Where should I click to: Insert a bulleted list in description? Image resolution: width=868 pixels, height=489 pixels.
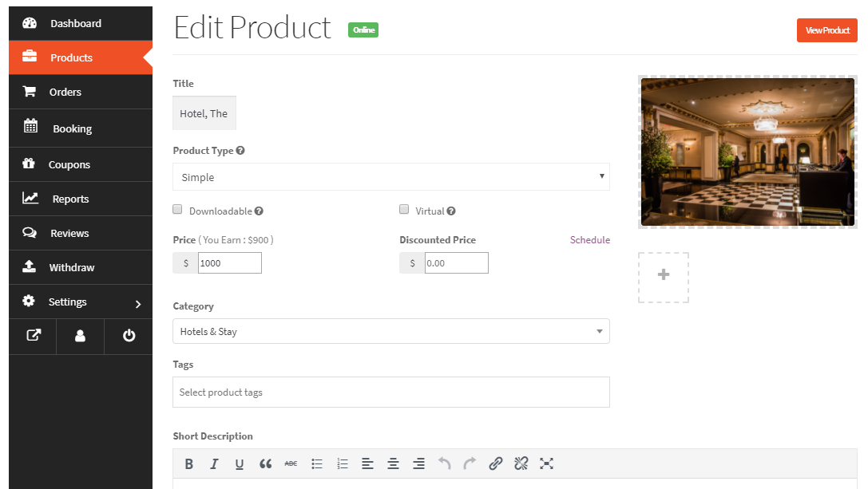(317, 463)
